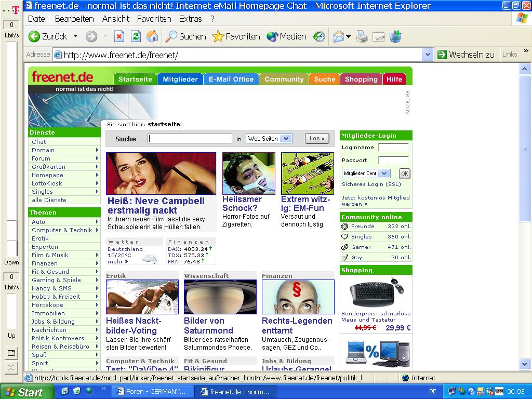This screenshot has width=532, height=399.
Task: Open the Windows Start button
Action: [x=26, y=392]
